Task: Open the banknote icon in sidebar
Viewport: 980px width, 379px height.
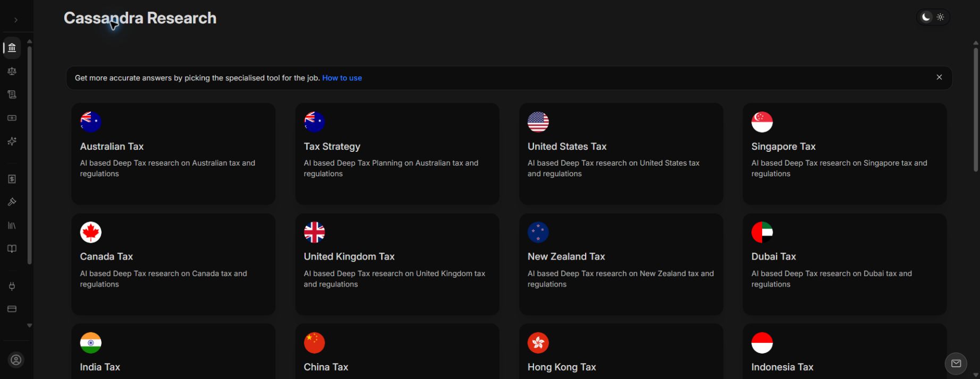Action: pos(12,118)
